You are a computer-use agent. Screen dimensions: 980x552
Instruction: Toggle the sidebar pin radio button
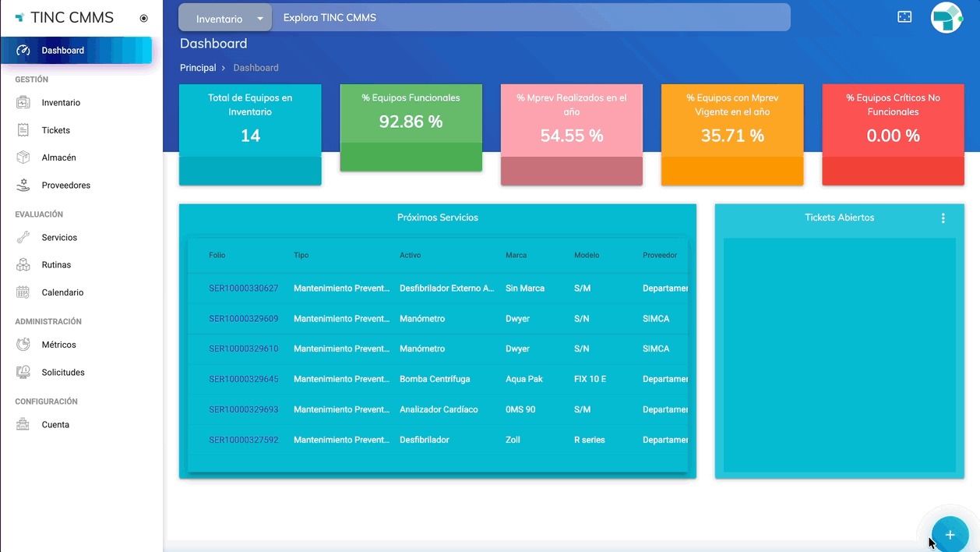(143, 18)
